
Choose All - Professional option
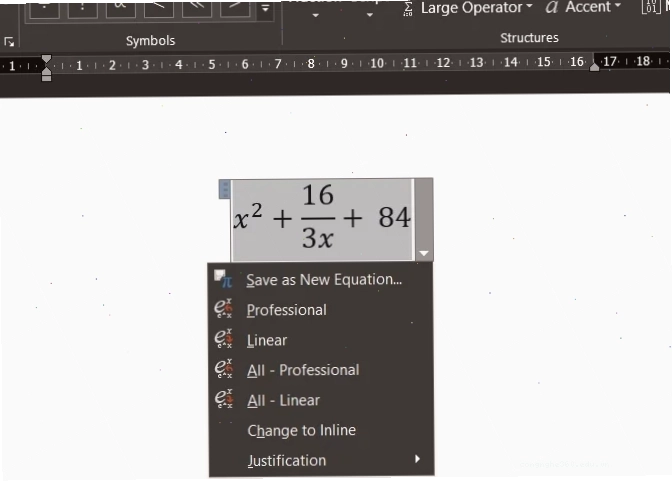pos(321,370)
